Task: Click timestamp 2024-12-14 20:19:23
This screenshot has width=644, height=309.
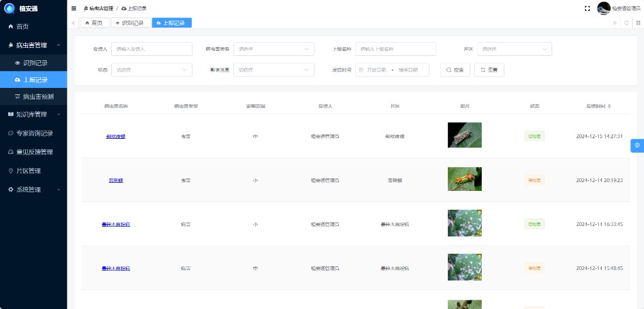Action: tap(599, 180)
